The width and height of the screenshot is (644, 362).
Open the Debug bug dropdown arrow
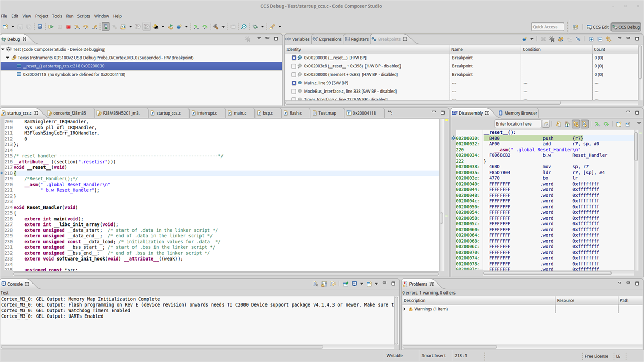(x=262, y=26)
